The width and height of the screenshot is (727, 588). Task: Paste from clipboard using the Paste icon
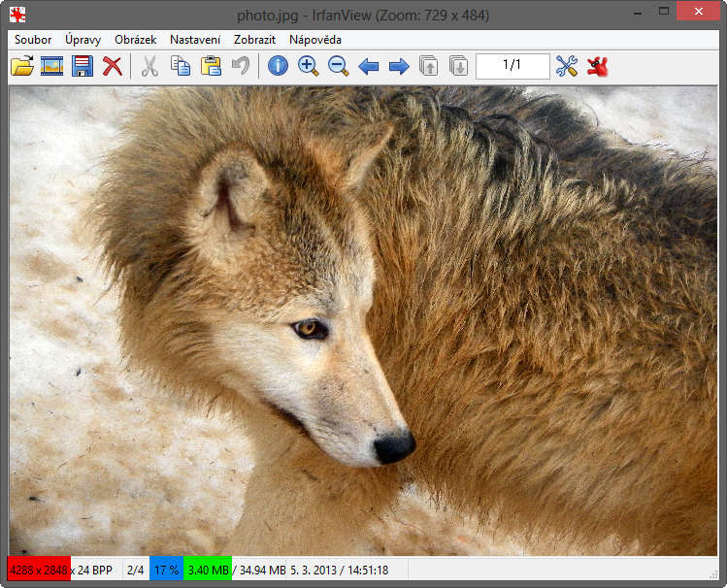click(x=211, y=66)
